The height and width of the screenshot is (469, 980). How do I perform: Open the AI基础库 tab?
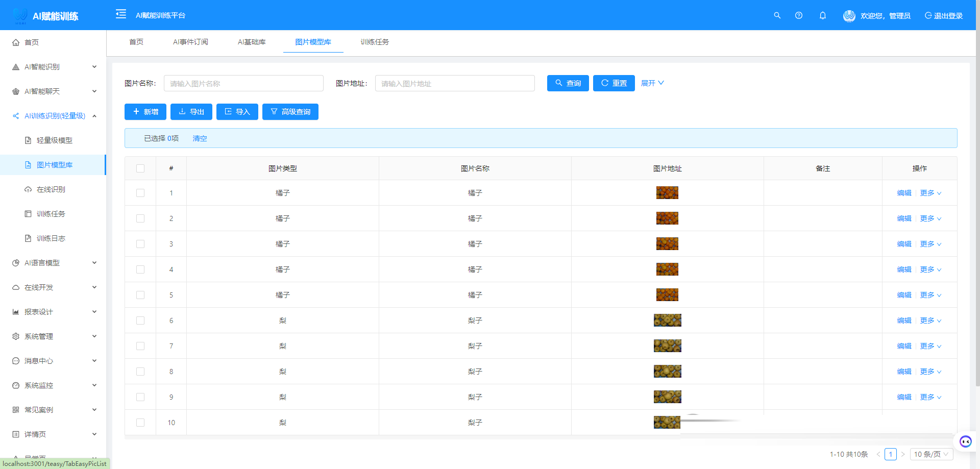pyautogui.click(x=252, y=42)
